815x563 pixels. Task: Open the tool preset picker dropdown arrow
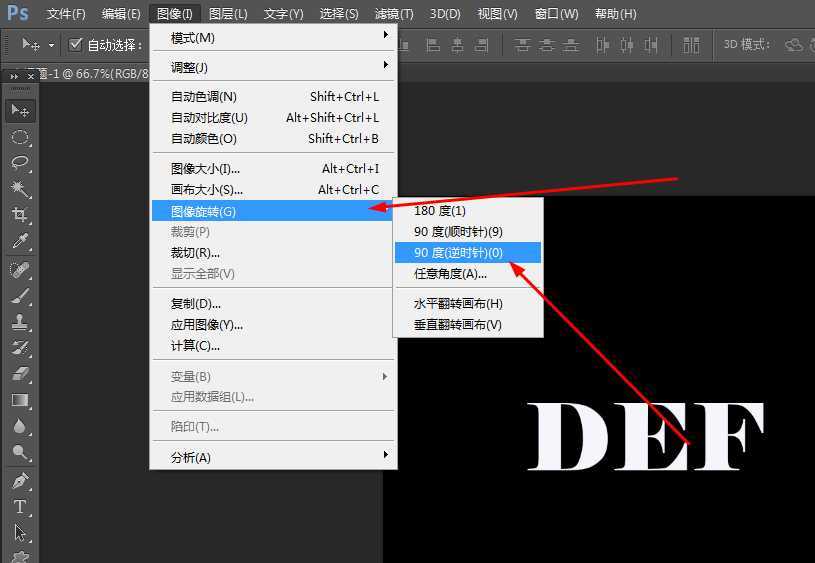pyautogui.click(x=51, y=46)
